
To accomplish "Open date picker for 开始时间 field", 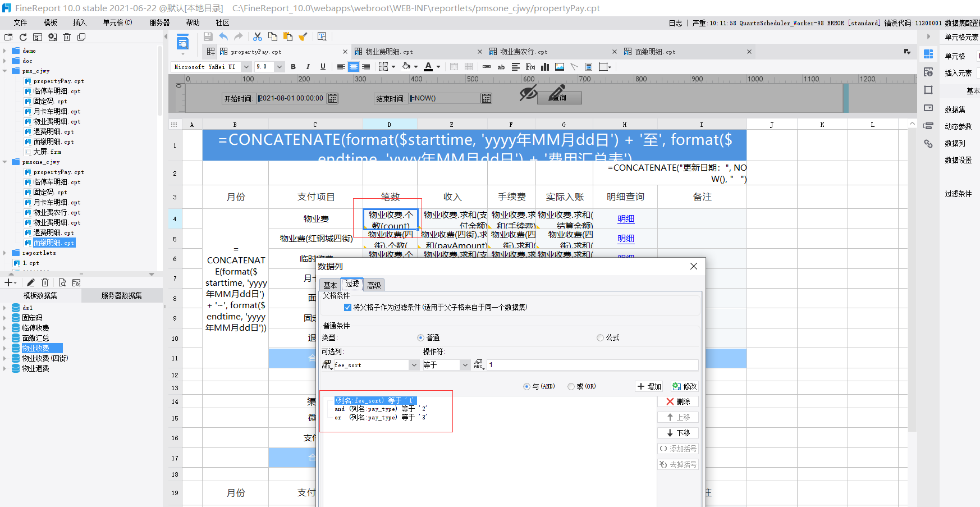I will (333, 98).
